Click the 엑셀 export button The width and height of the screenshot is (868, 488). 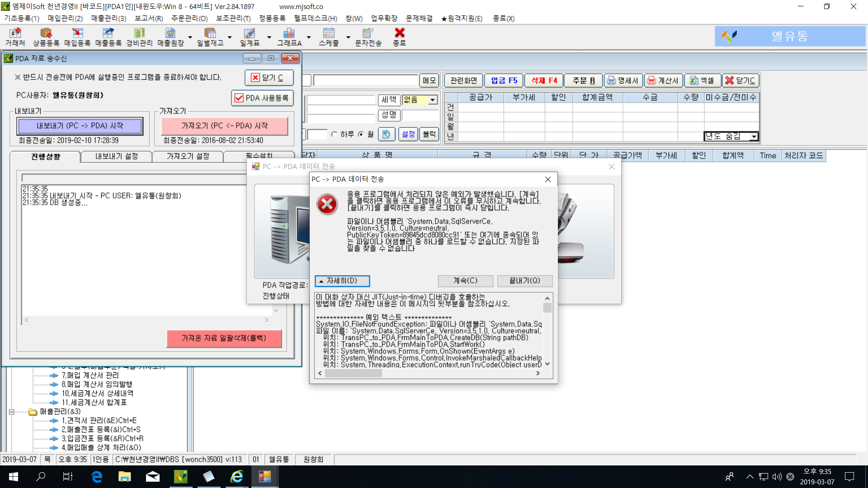click(x=702, y=80)
